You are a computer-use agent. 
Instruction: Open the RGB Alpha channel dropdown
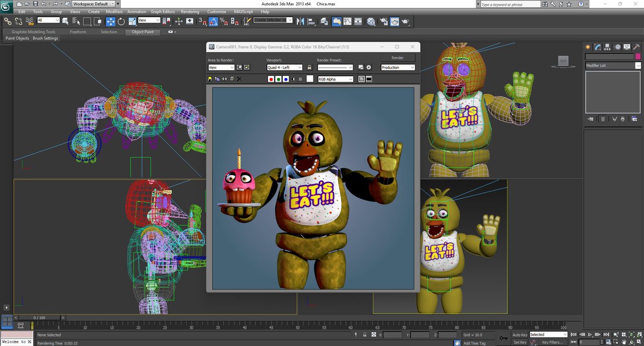[335, 79]
